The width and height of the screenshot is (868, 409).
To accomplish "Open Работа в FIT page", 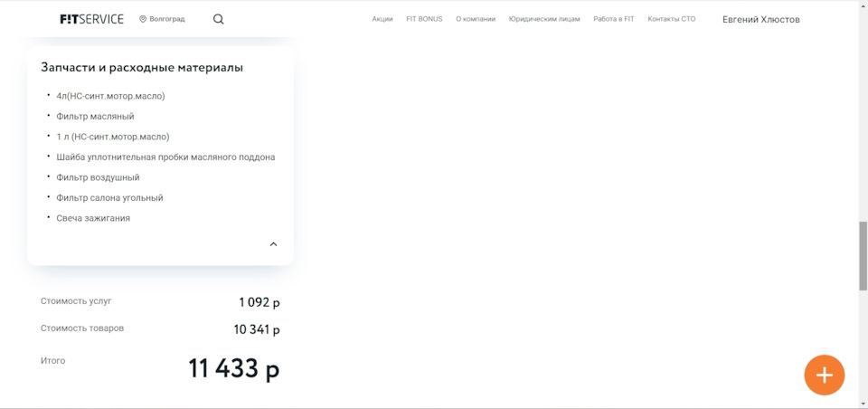I will pos(614,19).
